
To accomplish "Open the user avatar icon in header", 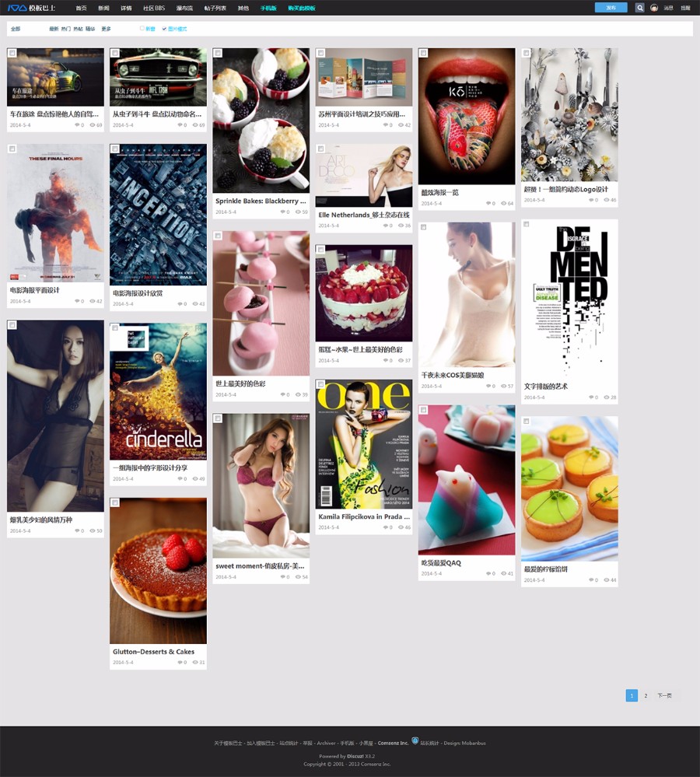I will point(654,8).
